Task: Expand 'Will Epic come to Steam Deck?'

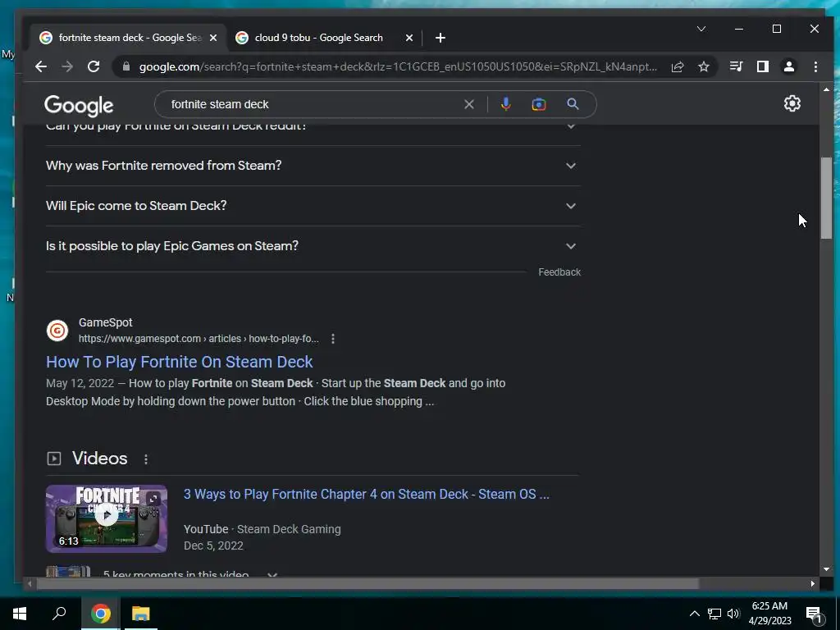Action: pos(313,206)
